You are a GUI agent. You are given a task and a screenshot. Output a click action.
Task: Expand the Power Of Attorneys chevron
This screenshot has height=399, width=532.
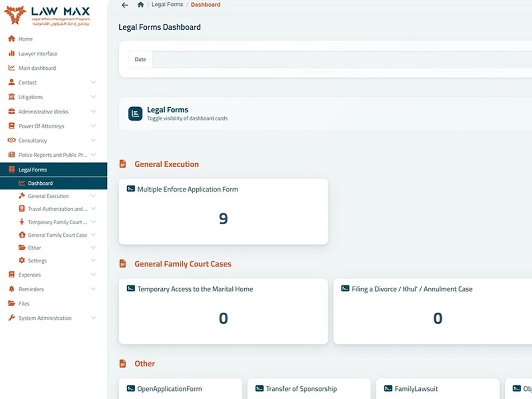pos(93,126)
